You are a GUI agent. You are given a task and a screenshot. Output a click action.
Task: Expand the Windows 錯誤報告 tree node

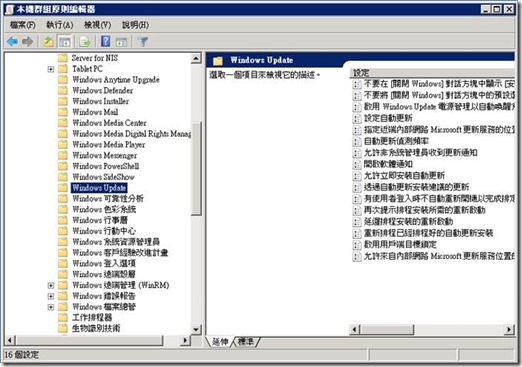(51, 296)
